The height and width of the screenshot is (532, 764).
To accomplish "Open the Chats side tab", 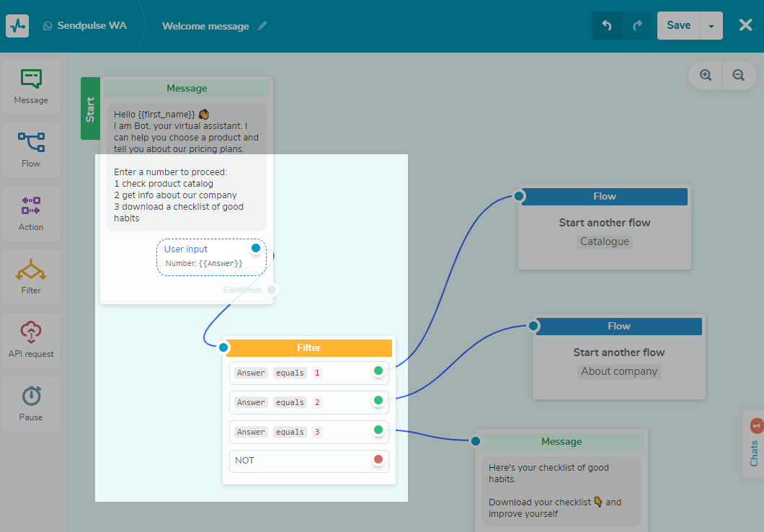I will click(x=754, y=444).
